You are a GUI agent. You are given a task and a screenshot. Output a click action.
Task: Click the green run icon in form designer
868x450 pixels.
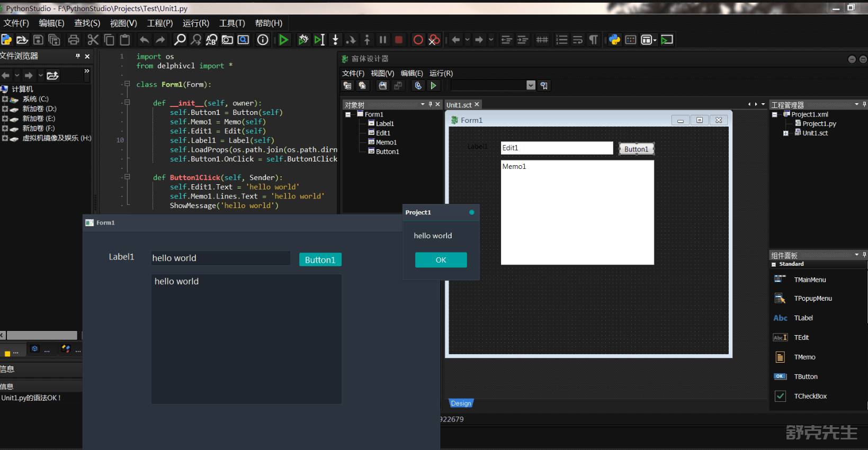434,86
